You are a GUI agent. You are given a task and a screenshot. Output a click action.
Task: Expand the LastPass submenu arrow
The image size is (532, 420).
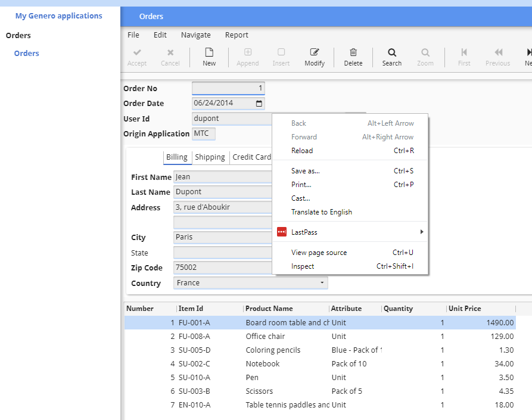[x=422, y=232]
